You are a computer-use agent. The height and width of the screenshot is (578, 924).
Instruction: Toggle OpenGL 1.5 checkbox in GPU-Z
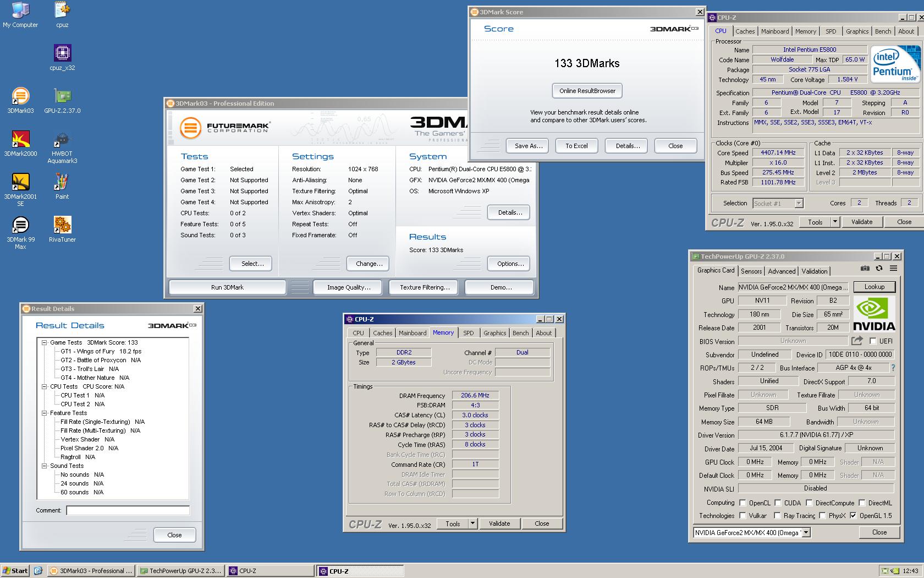click(x=853, y=515)
